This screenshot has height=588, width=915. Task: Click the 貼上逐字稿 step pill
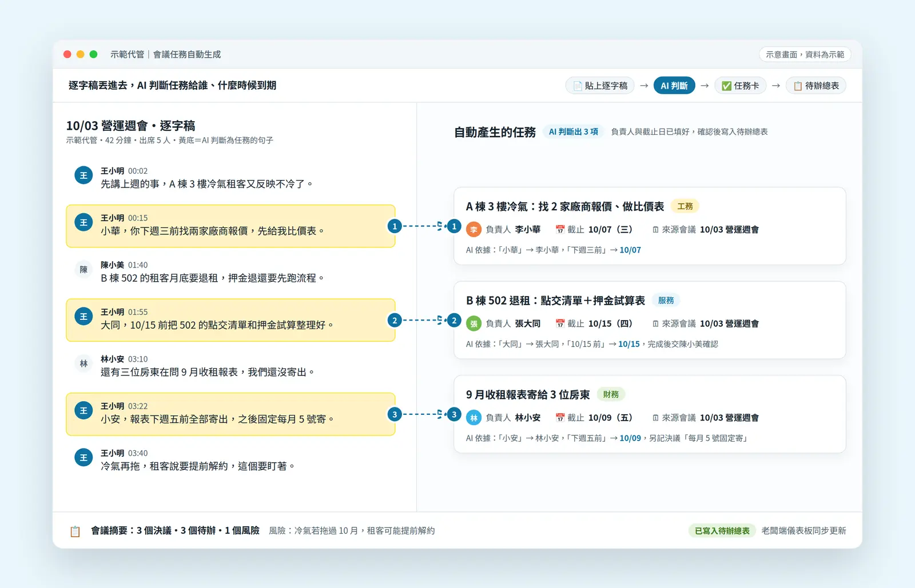[x=600, y=86]
